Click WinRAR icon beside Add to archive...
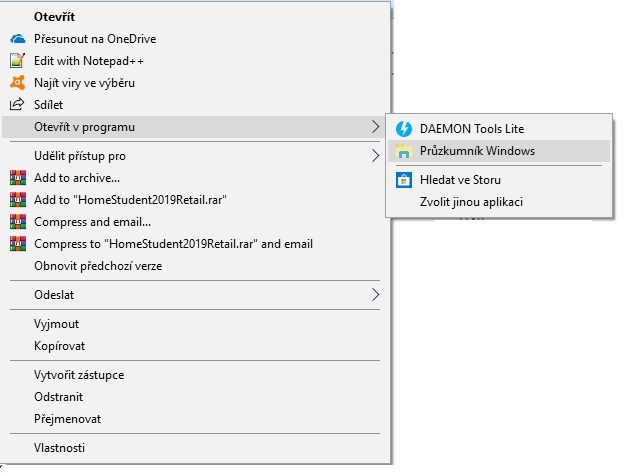The image size is (625, 475). [x=18, y=178]
